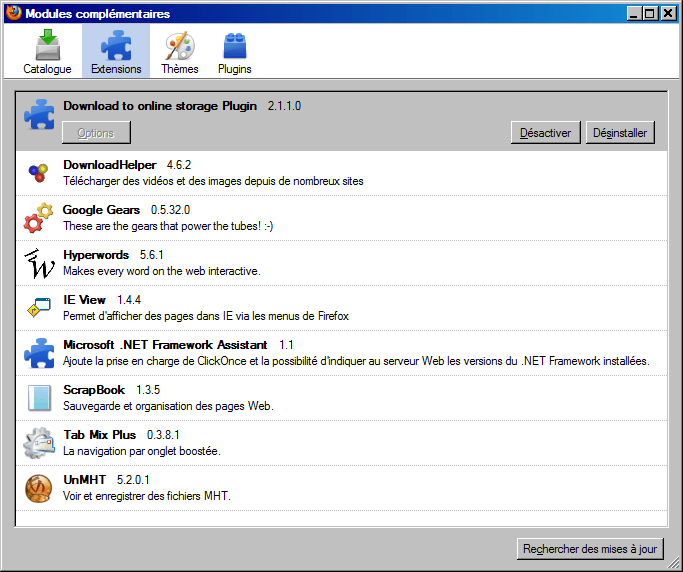Select the IE View extension name
This screenshot has height=572, width=683.
[x=85, y=300]
